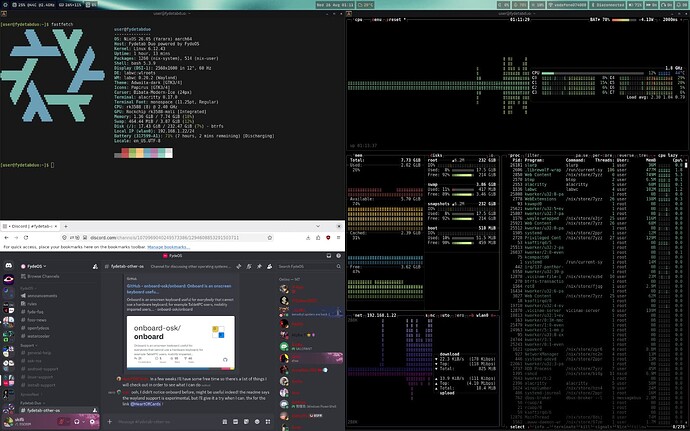690x431 pixels.
Task: Create invite icon on fydetab-other-os channel
Action: [x=95, y=410]
